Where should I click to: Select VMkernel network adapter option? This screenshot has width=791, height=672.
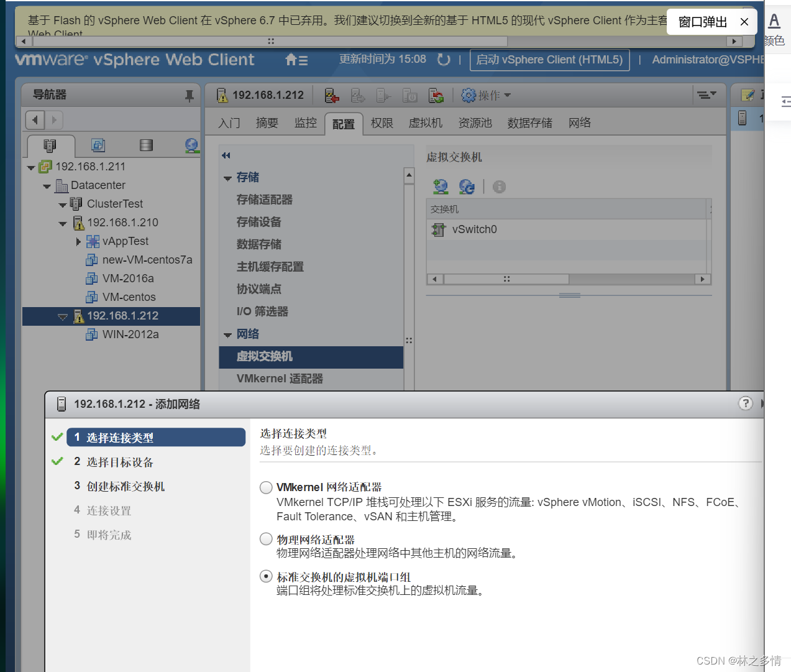(x=266, y=487)
